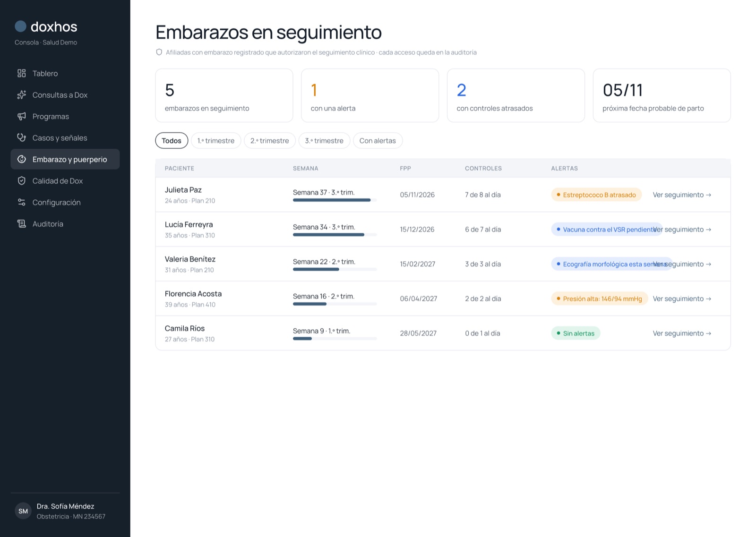Screen dimensions: 756x537
Task: Open Configuración menu item
Action: click(65, 202)
